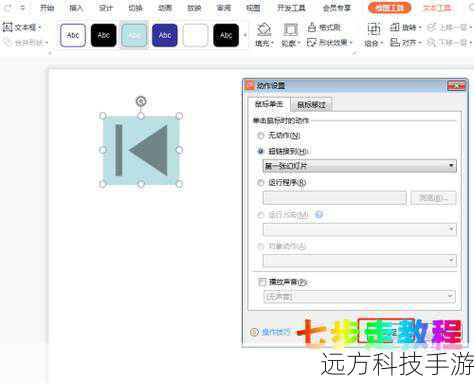Viewport: 474px width, 383px height.
Task: Open the 形状效果 shape effects menu
Action: click(x=330, y=42)
